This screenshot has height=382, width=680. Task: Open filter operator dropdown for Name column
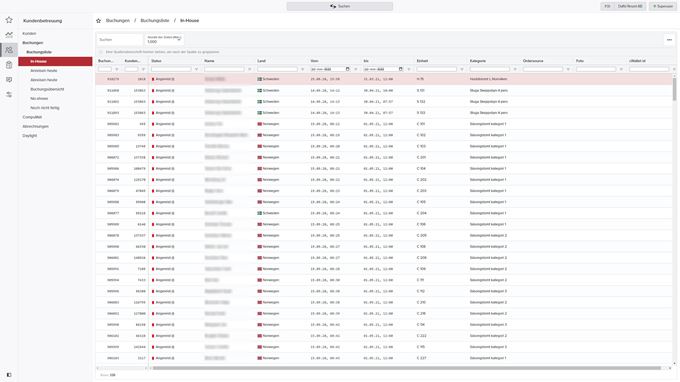click(249, 69)
